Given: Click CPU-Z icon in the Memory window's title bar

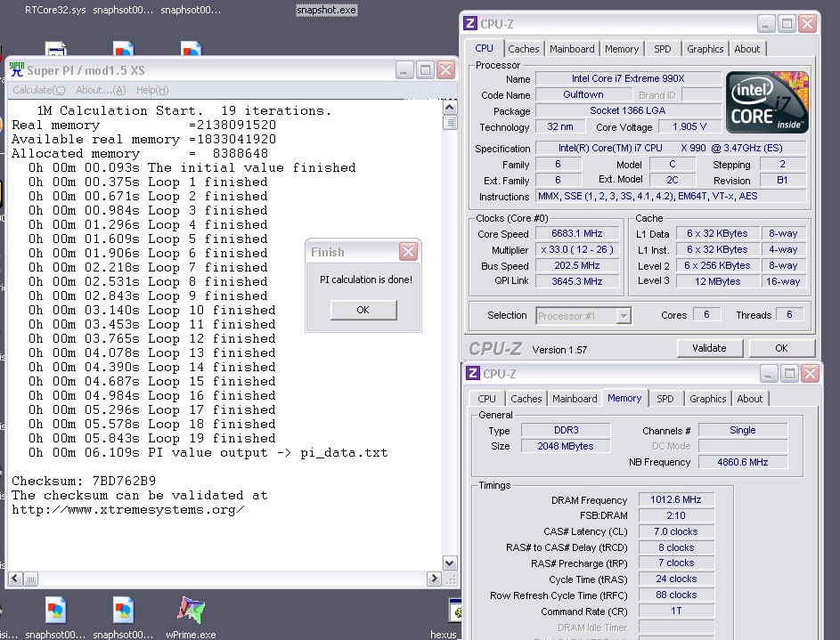Looking at the screenshot, I should [473, 374].
